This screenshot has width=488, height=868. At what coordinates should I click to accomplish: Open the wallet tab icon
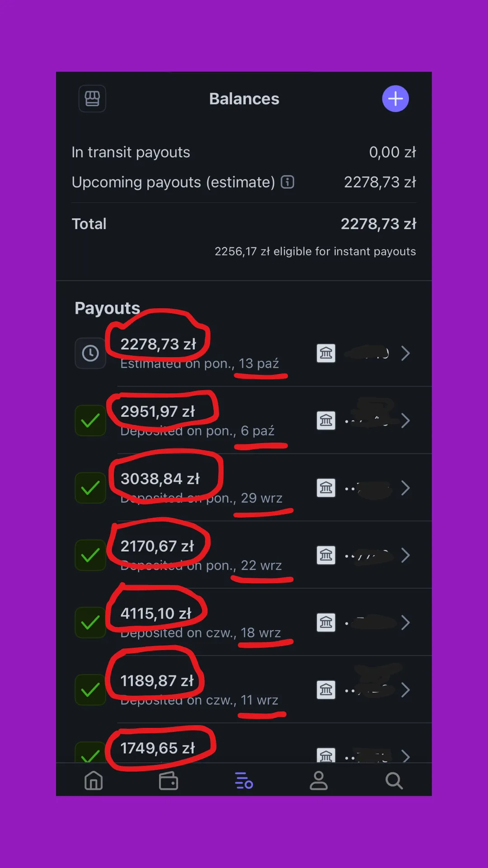point(169,781)
